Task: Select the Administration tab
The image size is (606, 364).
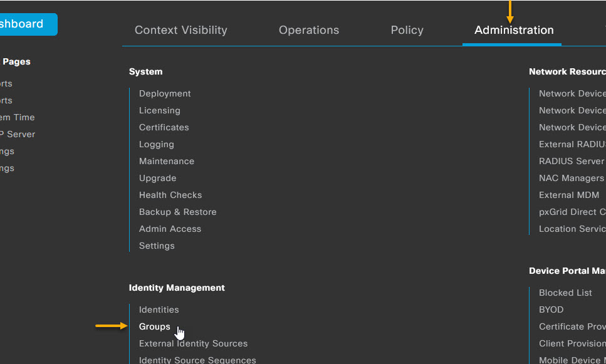Action: click(x=514, y=30)
